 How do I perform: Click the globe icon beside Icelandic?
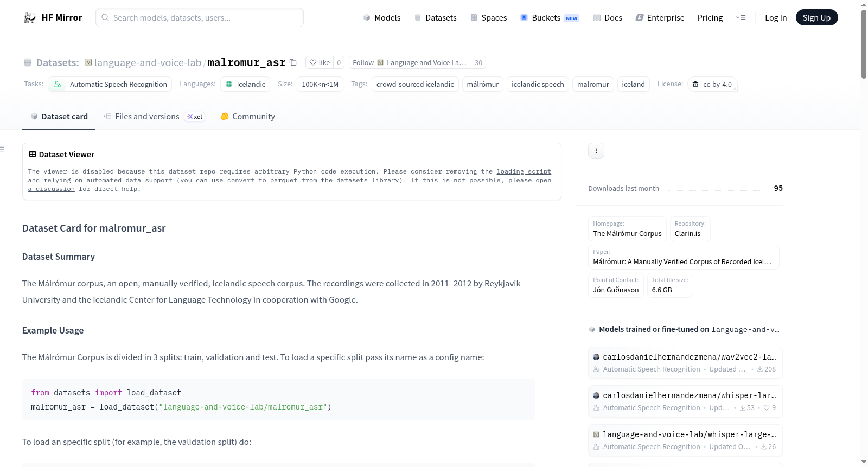pos(229,84)
